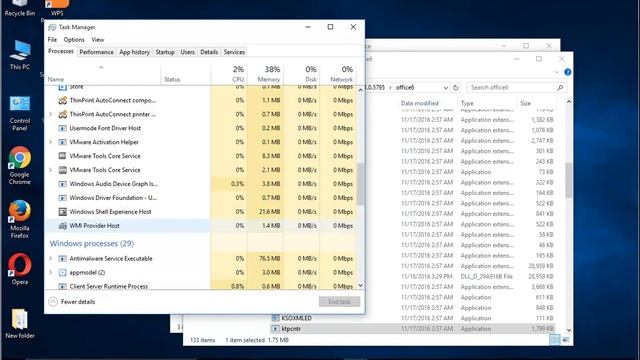Switch to the Details tab
Image resolution: width=640 pixels, height=360 pixels.
(x=209, y=52)
